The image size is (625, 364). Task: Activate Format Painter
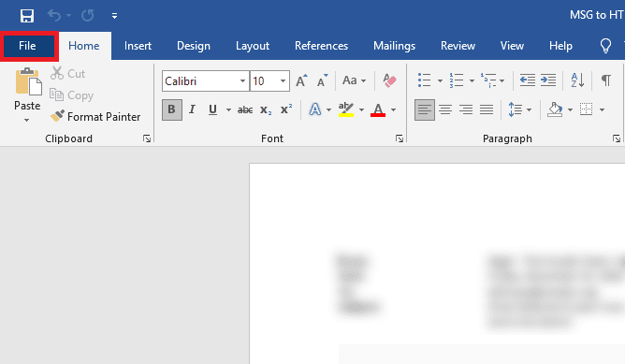click(95, 116)
